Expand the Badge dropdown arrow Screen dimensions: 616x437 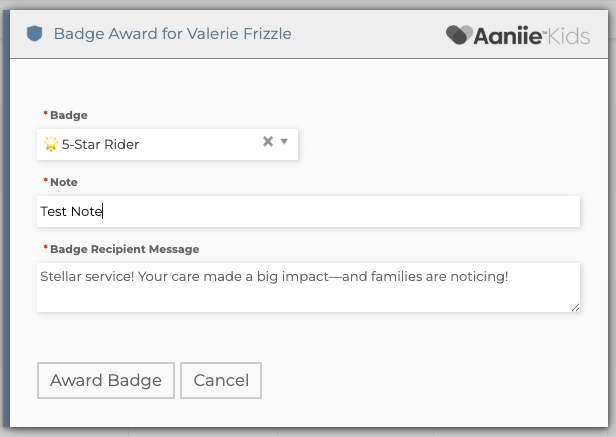(284, 142)
